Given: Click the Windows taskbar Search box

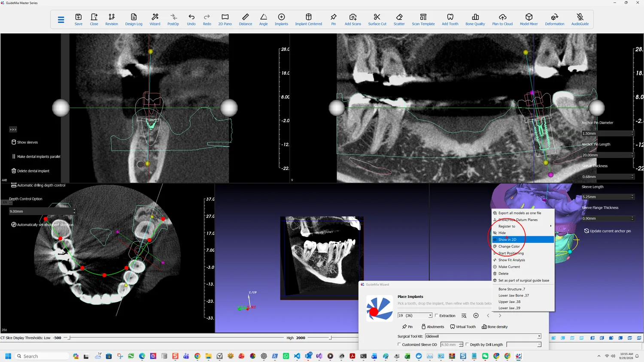Looking at the screenshot, I should 42,356.
